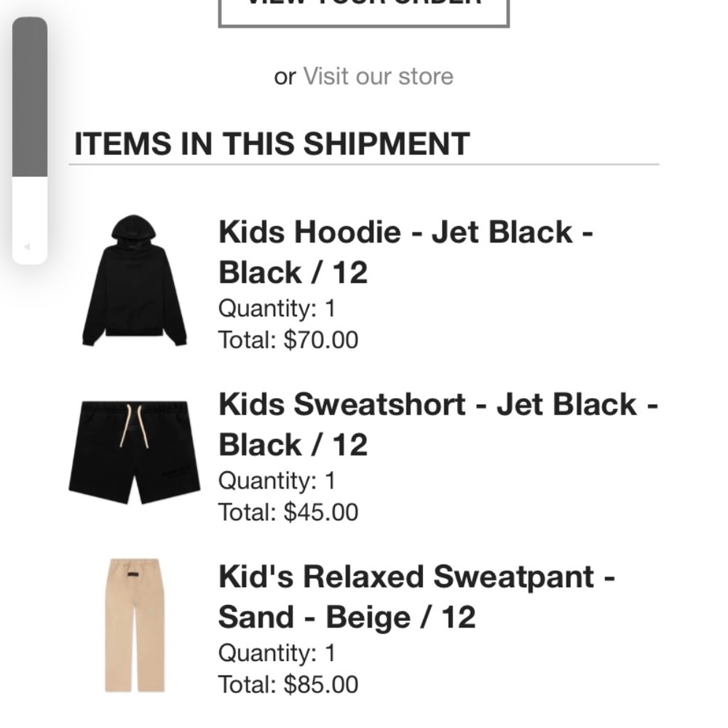728x728 pixels.
Task: Click the Black / 12 variant text of hoodie
Action: pyautogui.click(x=293, y=273)
